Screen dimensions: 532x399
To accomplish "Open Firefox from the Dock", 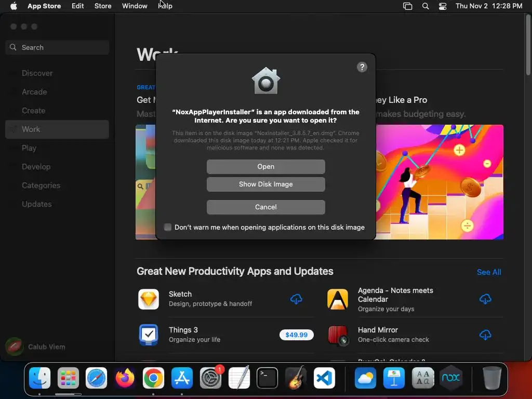I will [x=125, y=378].
